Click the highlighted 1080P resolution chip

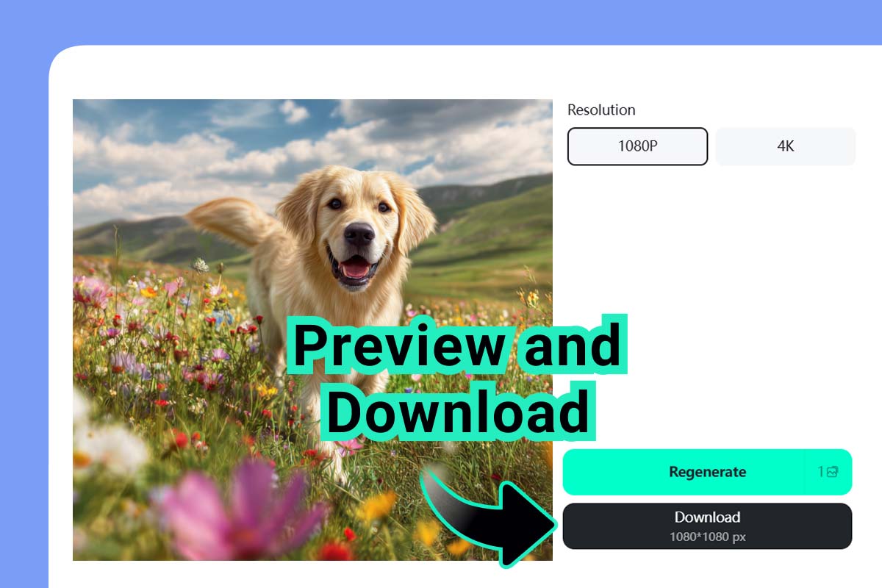pyautogui.click(x=637, y=146)
